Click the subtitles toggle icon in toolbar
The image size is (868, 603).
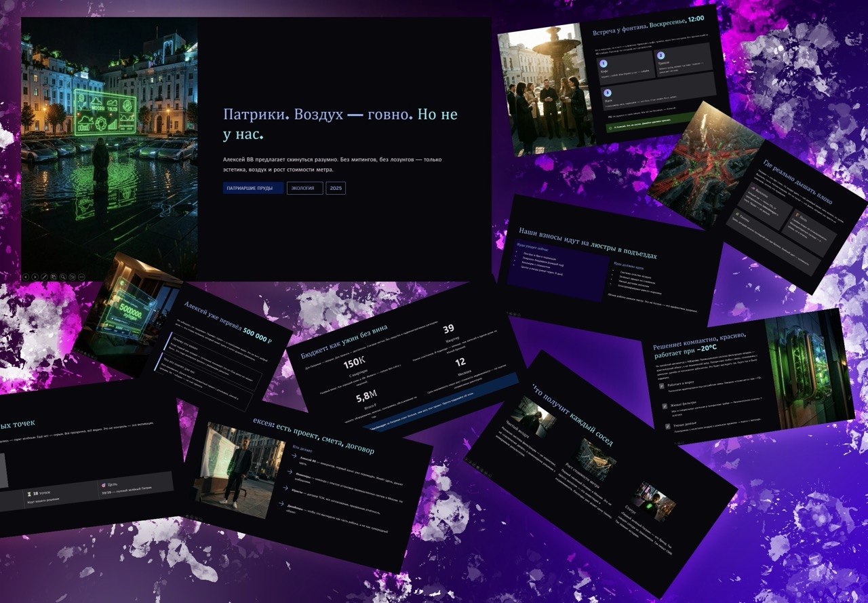coord(73,277)
